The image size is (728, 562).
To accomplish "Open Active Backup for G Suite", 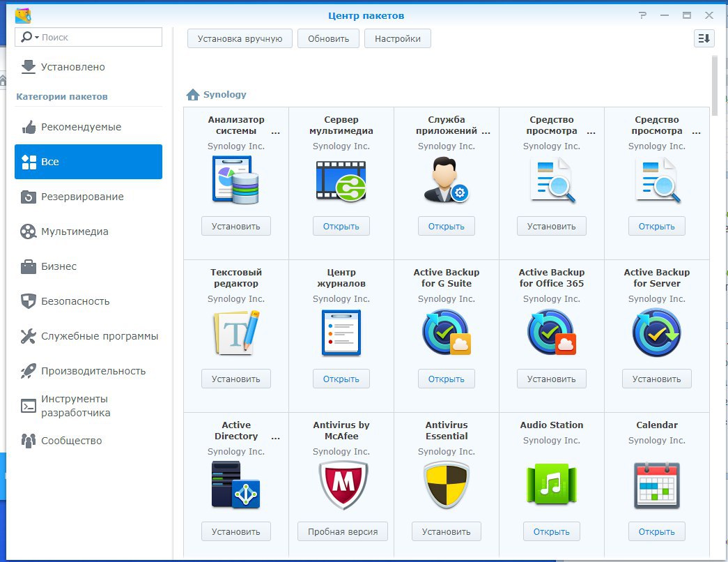I will 446,379.
